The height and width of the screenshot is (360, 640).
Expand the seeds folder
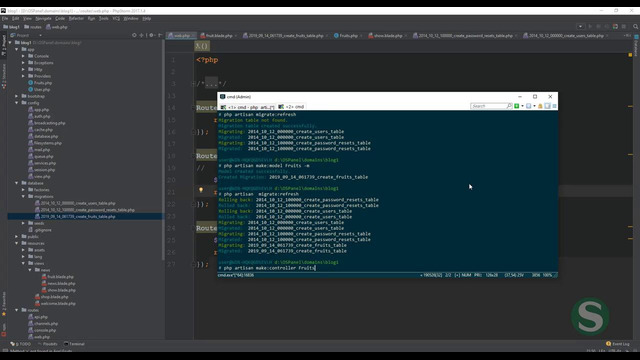click(x=23, y=223)
